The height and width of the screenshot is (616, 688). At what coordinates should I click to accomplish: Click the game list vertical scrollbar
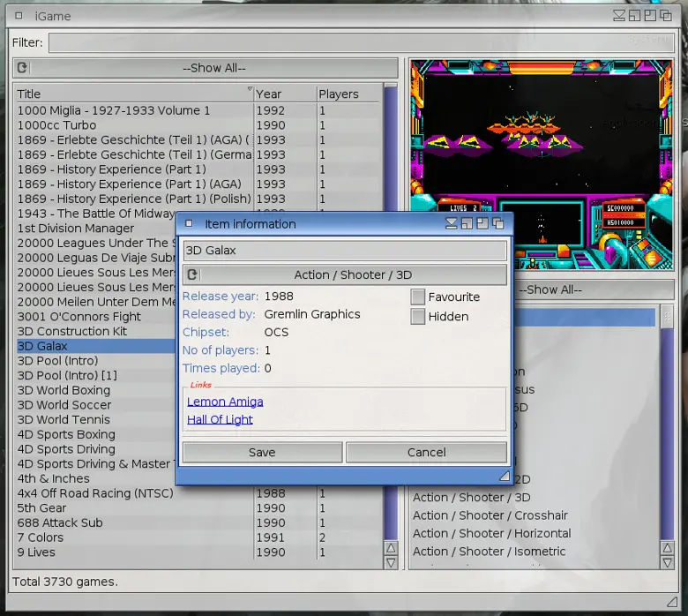coord(391,312)
